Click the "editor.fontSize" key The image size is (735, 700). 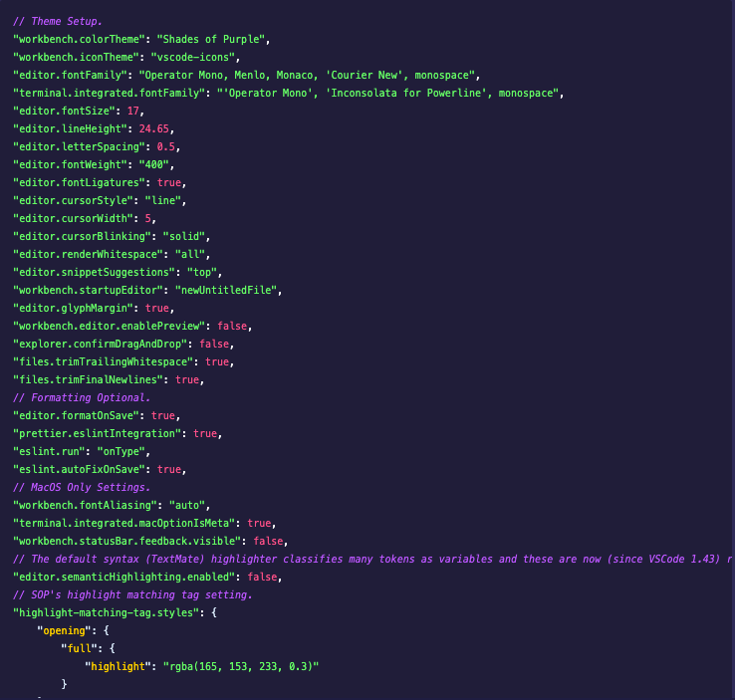tap(64, 112)
